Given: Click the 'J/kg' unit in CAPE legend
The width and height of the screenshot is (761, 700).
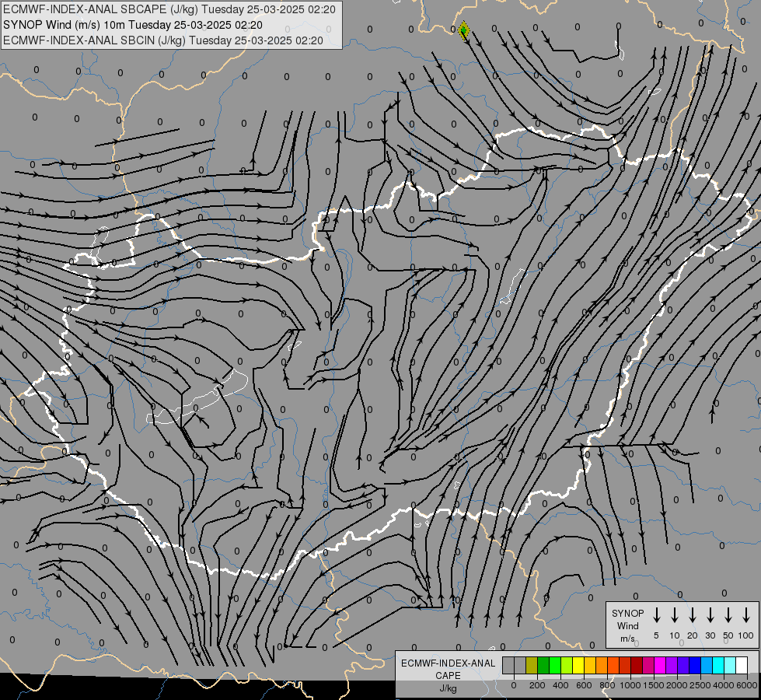Looking at the screenshot, I should point(448,688).
